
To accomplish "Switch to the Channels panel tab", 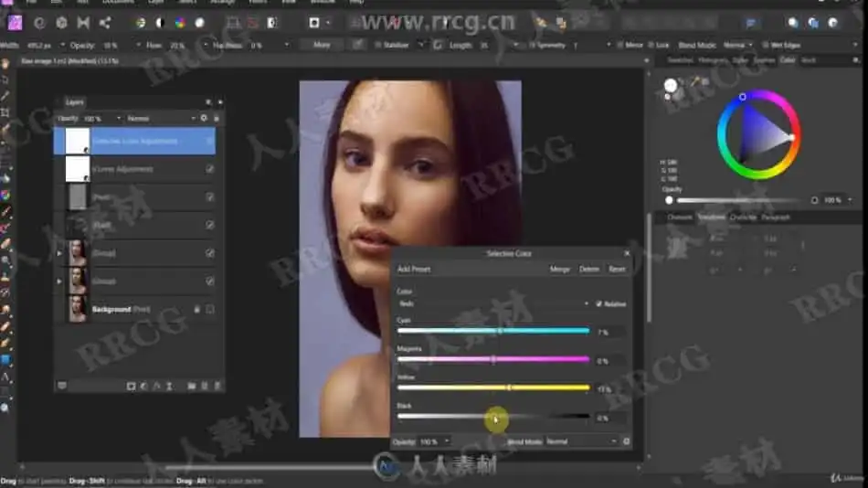I will [679, 217].
